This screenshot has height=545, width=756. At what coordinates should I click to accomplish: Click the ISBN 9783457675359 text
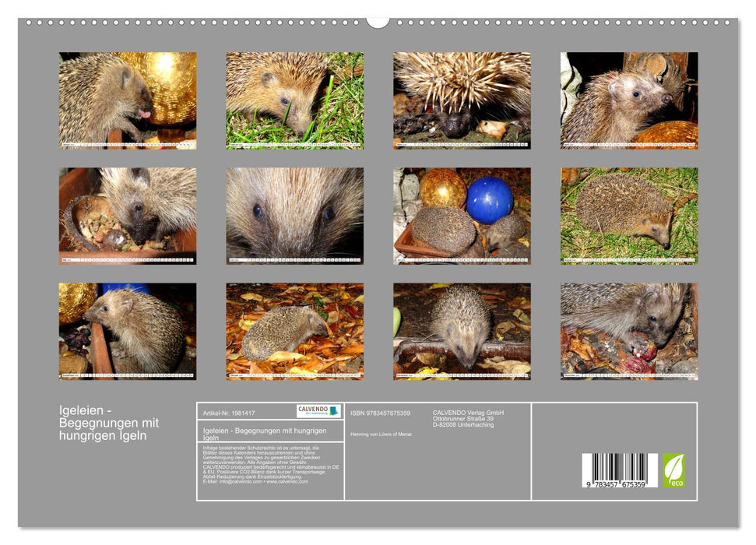tap(379, 413)
